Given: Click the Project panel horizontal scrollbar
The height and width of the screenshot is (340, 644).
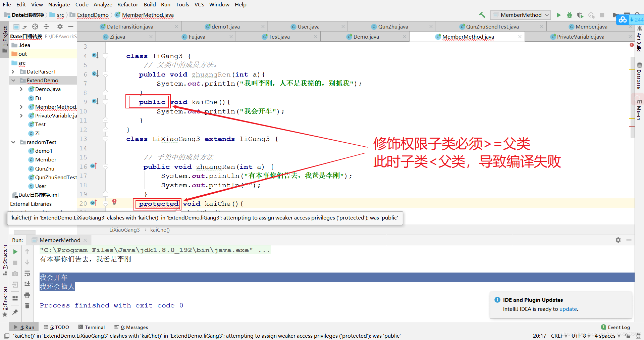Looking at the screenshot, I should 24,232.
